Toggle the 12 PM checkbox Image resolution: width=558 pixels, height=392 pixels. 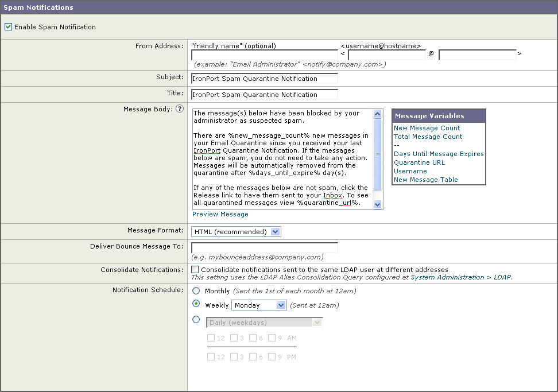point(211,356)
